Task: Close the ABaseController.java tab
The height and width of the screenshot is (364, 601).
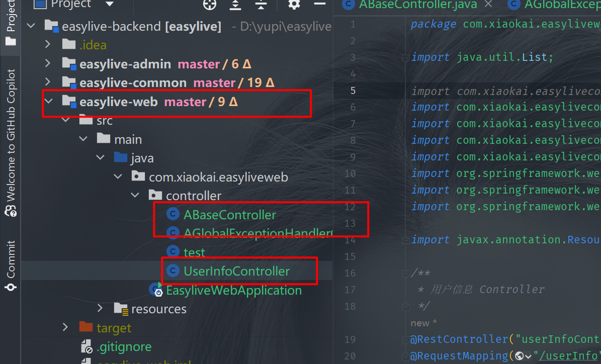Action: tap(487, 5)
